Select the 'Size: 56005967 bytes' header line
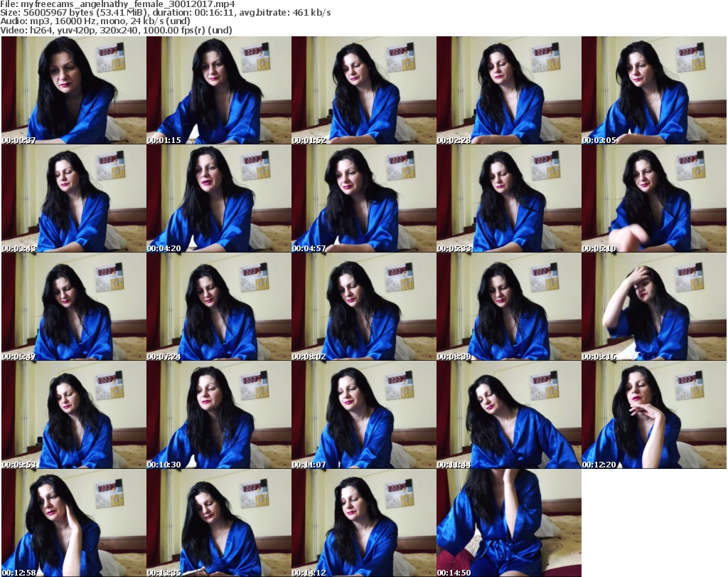Viewport: 728px width, 577px height. pos(165,13)
